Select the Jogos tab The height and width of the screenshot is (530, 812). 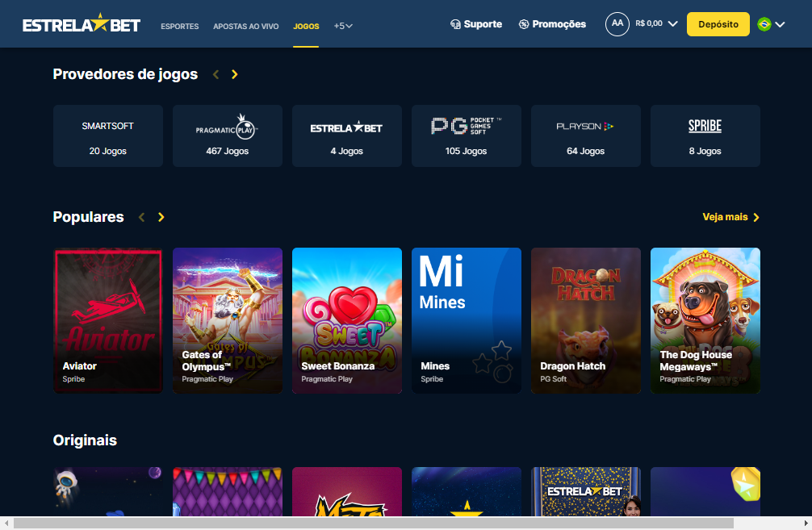point(306,26)
